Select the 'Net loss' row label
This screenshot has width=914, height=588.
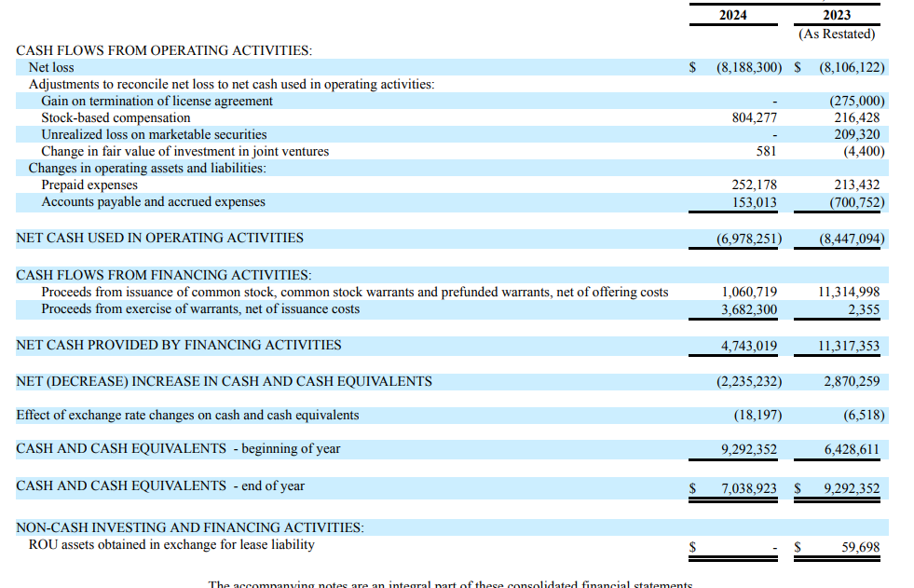coord(51,68)
